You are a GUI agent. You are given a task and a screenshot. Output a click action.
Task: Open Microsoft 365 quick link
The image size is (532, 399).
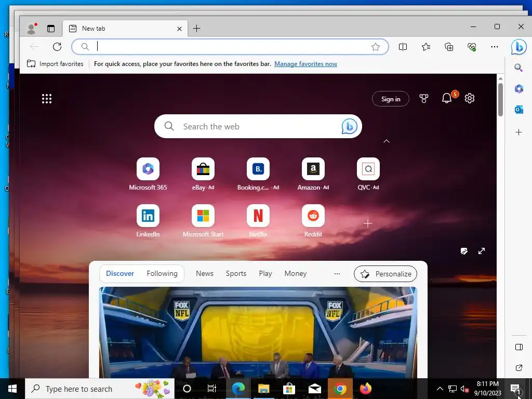148,174
